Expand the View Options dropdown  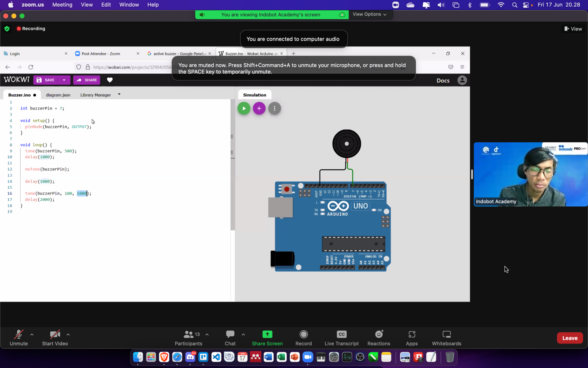[370, 14]
